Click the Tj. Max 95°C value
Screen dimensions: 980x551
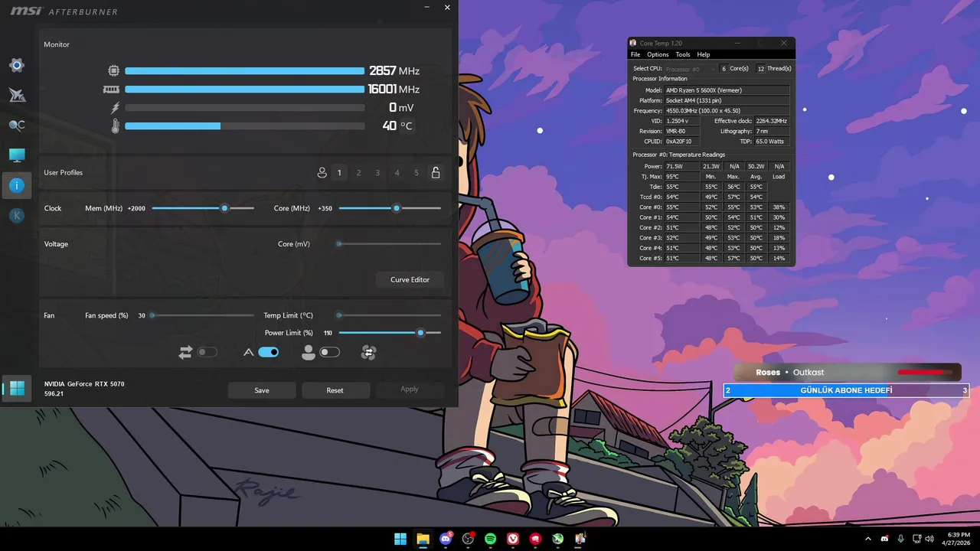pyautogui.click(x=681, y=177)
